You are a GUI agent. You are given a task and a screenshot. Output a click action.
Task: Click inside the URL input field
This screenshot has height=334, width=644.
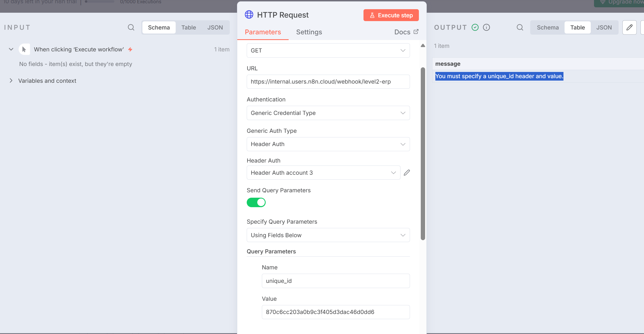(x=328, y=81)
